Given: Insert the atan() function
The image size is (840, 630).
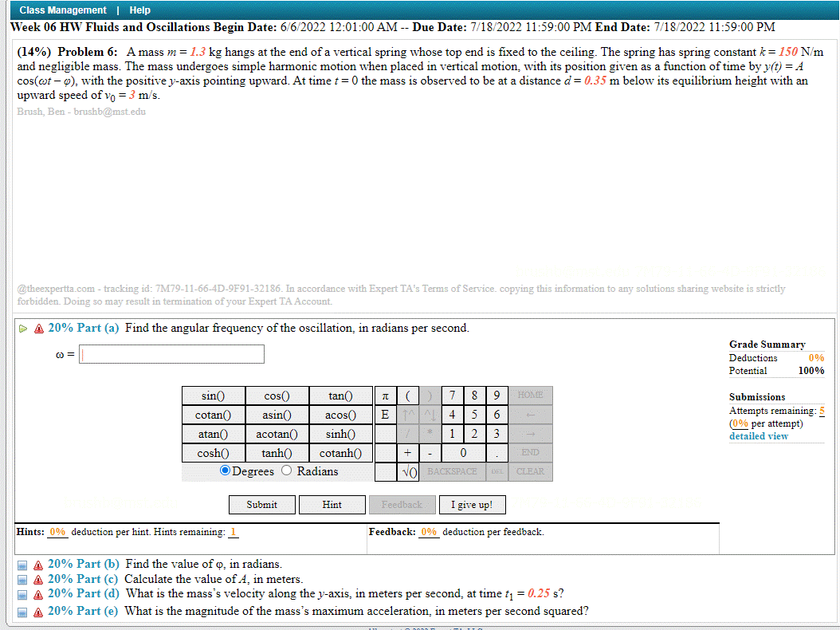Looking at the screenshot, I should point(214,435).
